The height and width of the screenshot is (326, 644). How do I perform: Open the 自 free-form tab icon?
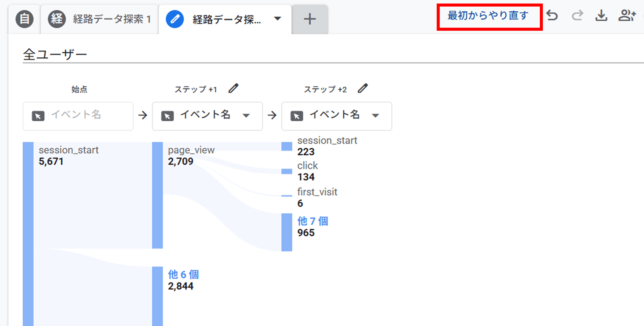point(24,19)
